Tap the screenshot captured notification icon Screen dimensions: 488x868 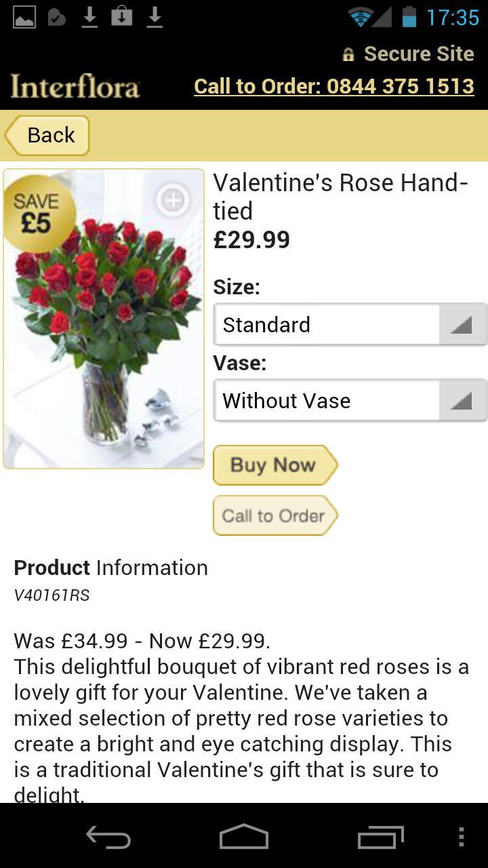pyautogui.click(x=24, y=18)
